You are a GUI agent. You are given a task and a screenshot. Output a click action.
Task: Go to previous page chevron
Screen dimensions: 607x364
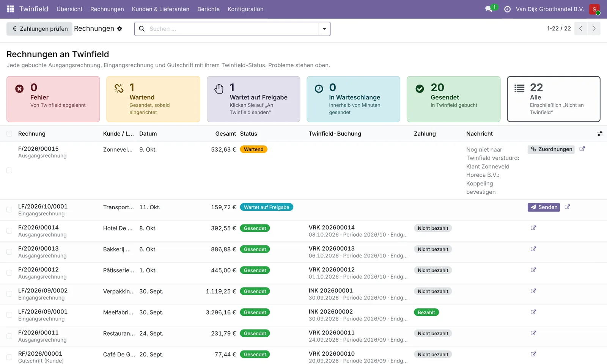[x=581, y=29]
